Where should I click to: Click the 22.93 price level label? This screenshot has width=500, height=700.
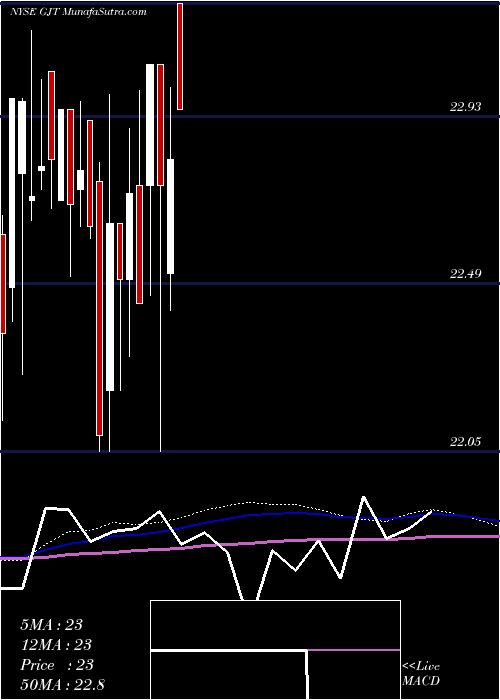click(466, 107)
